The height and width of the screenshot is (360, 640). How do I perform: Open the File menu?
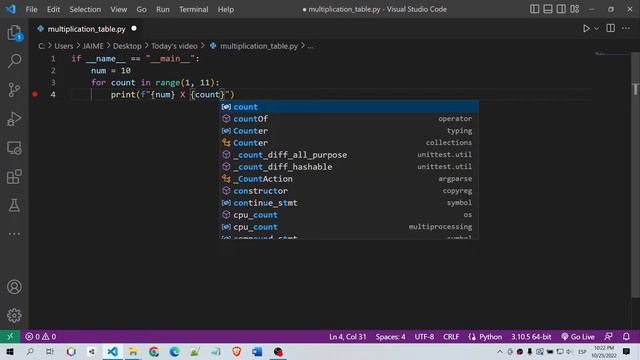pyautogui.click(x=31, y=9)
